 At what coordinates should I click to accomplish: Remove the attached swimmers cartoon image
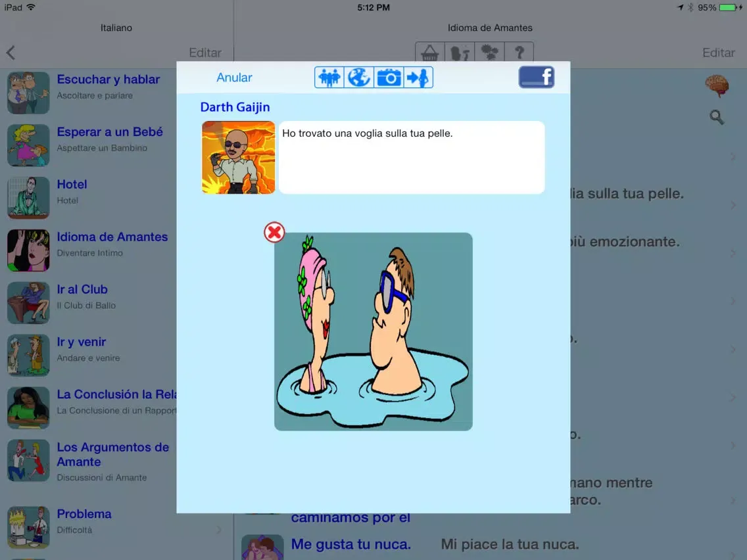point(274,232)
